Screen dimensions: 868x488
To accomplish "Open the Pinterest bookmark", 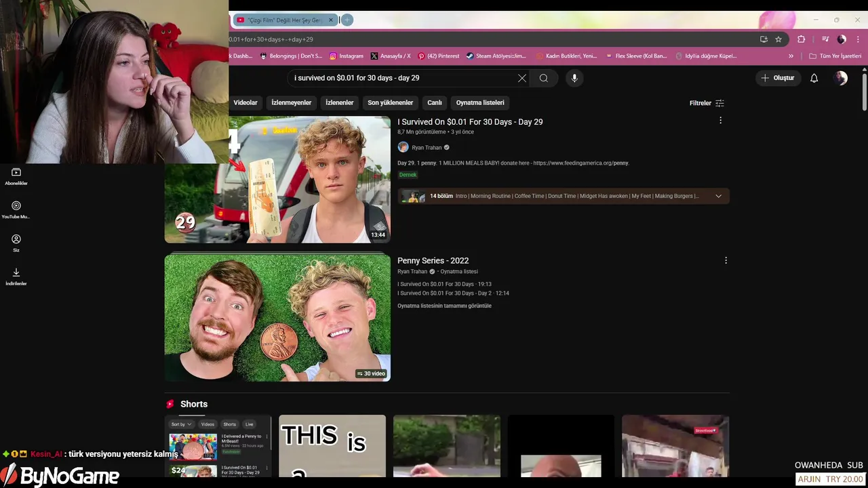I will click(x=438, y=56).
